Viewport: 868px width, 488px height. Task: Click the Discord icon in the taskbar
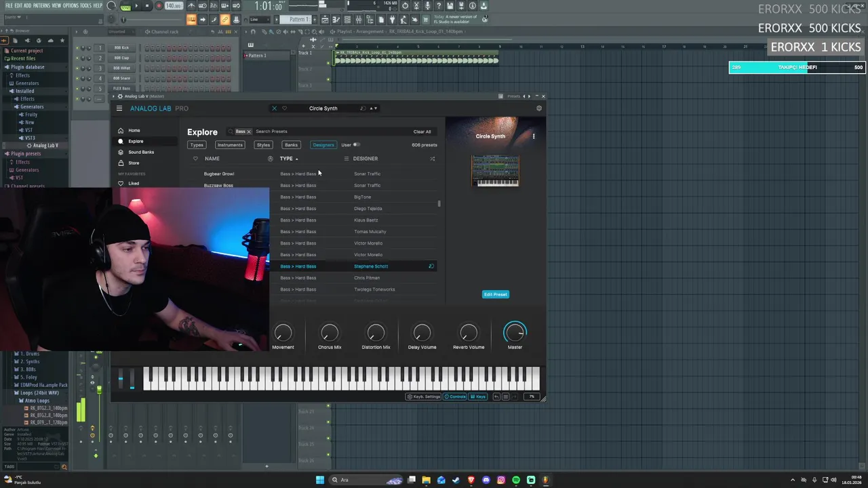[x=486, y=480]
